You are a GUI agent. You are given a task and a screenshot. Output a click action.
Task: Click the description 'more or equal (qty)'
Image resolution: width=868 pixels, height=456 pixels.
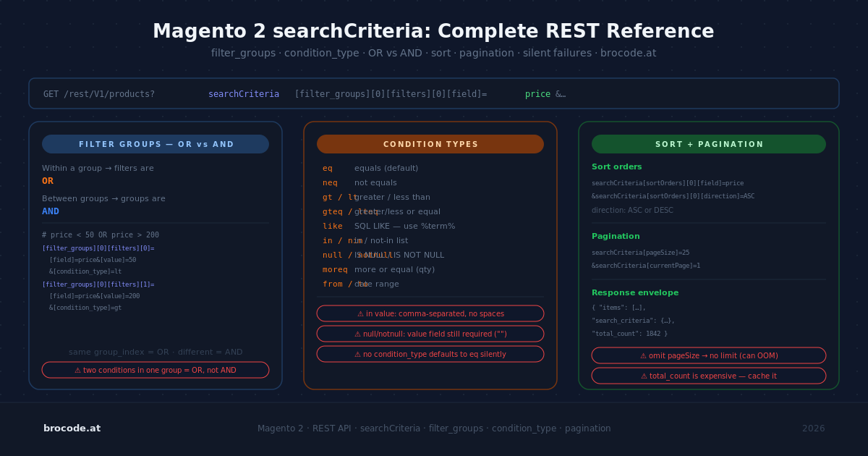394,270
